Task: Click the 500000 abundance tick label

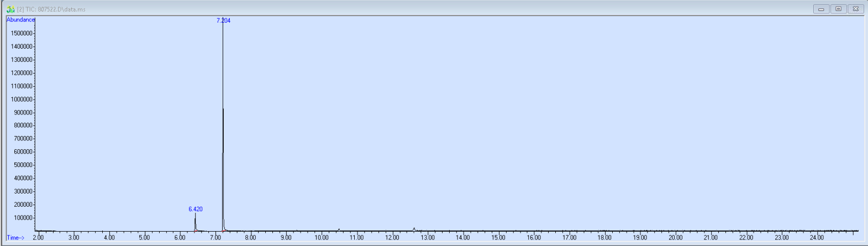Action: (x=23, y=165)
